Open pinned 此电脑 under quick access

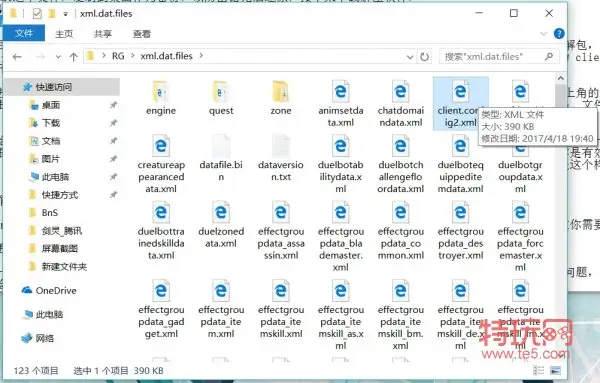tap(55, 177)
